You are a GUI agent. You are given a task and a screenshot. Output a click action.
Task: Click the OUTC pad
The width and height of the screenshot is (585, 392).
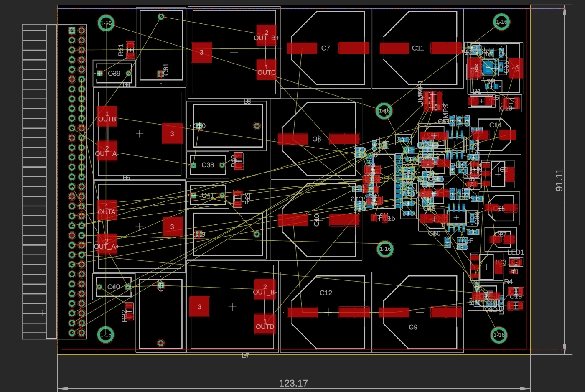[x=266, y=70]
